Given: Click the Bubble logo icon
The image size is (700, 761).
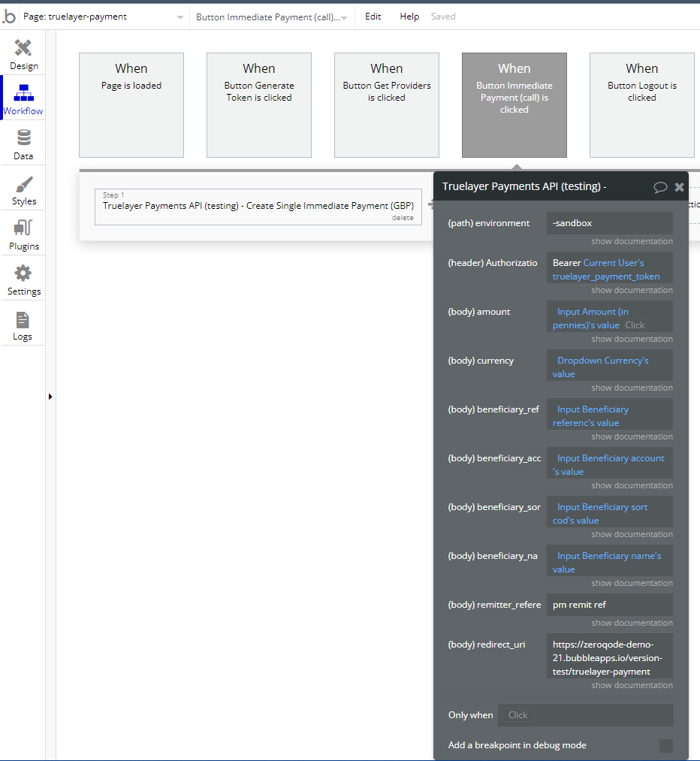Looking at the screenshot, I should [x=9, y=17].
